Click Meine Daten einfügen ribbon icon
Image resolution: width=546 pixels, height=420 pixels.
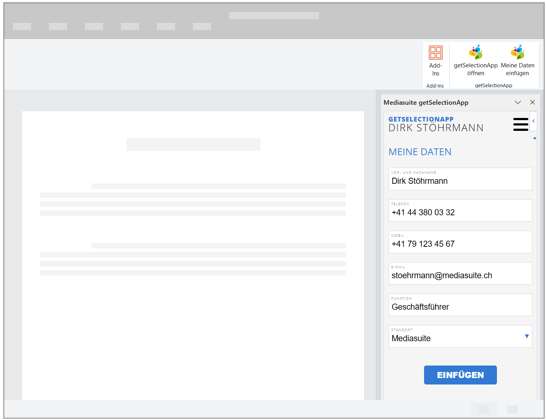tap(517, 60)
